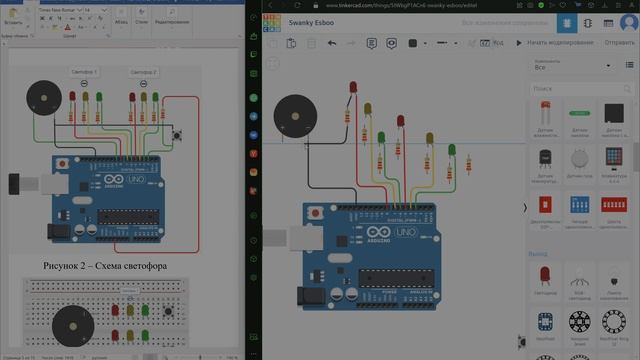Redo the action in Tinkercad

pos(351,43)
